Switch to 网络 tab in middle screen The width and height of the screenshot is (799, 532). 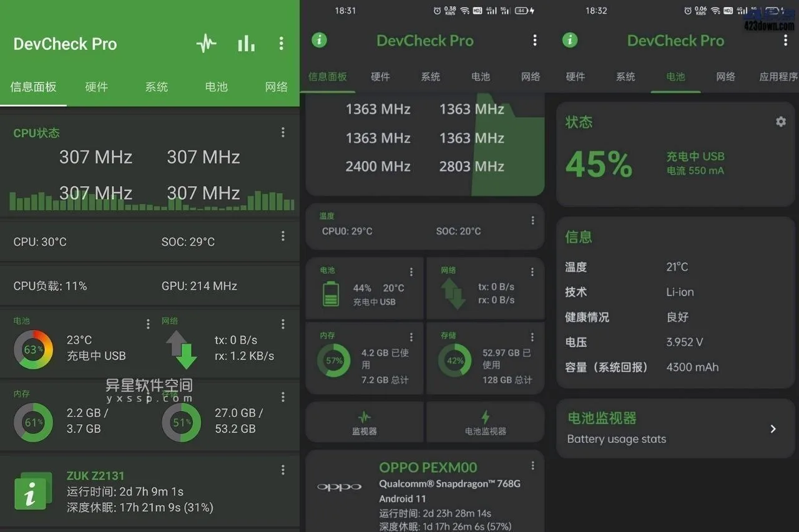point(531,77)
